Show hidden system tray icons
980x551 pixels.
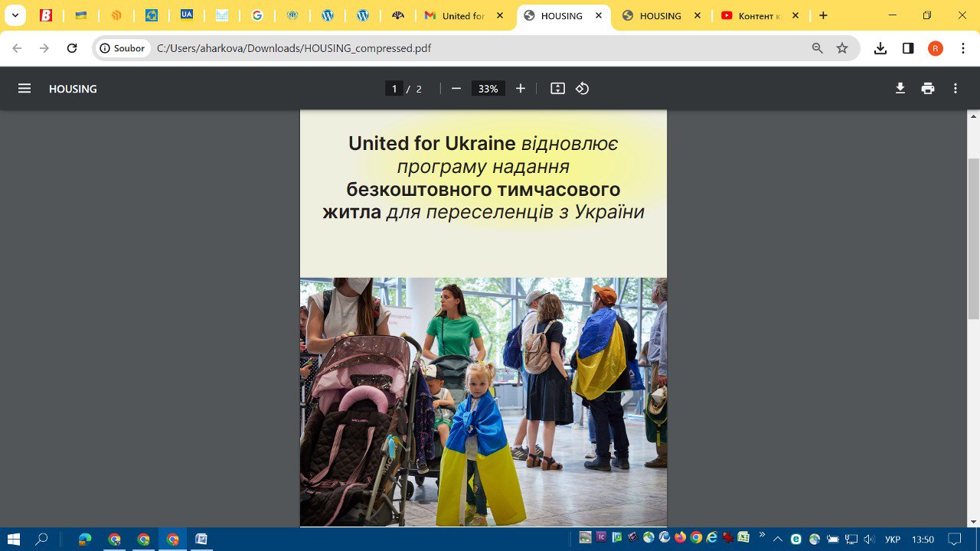[x=778, y=539]
